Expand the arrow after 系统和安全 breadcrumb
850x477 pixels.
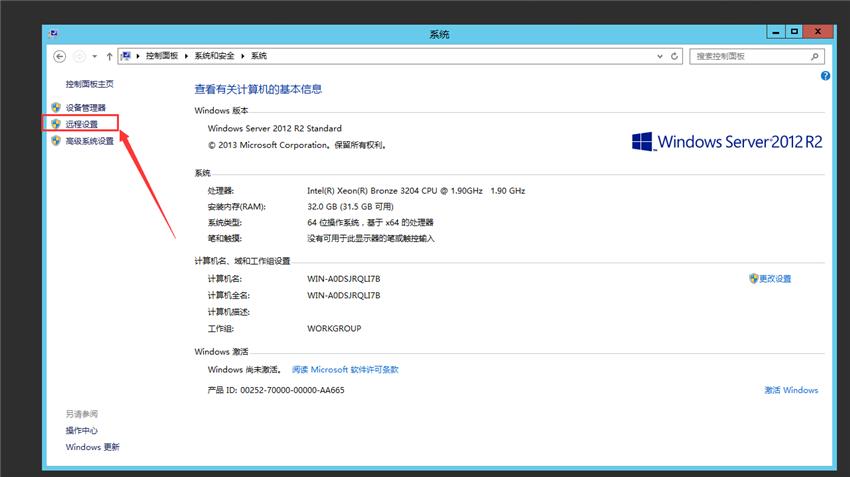pyautogui.click(x=242, y=56)
